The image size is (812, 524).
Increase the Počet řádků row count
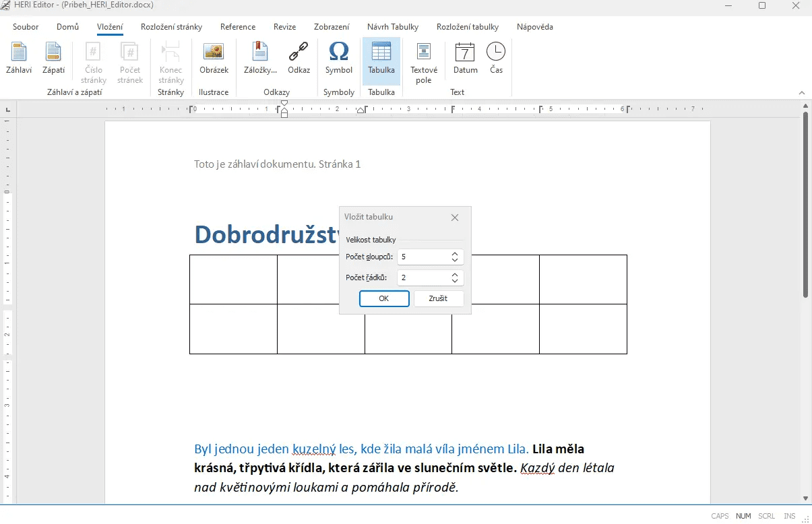click(455, 274)
